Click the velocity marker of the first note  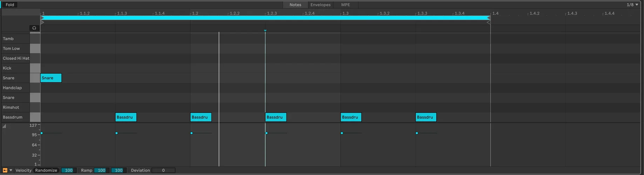coord(42,133)
